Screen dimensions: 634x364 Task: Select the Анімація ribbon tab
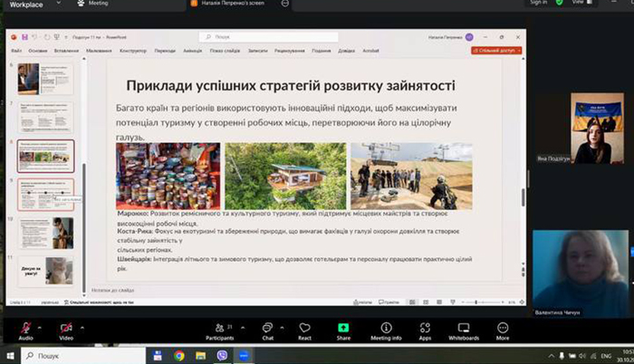(192, 51)
